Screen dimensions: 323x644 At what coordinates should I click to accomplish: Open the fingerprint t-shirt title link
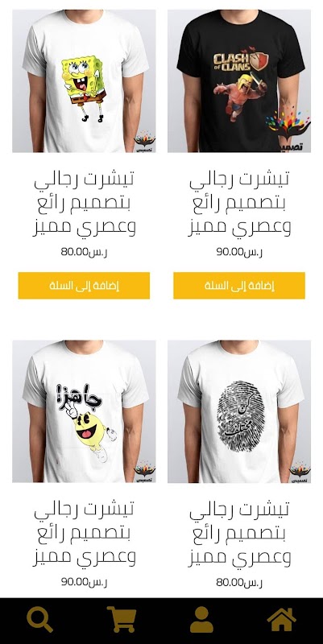[239, 533]
